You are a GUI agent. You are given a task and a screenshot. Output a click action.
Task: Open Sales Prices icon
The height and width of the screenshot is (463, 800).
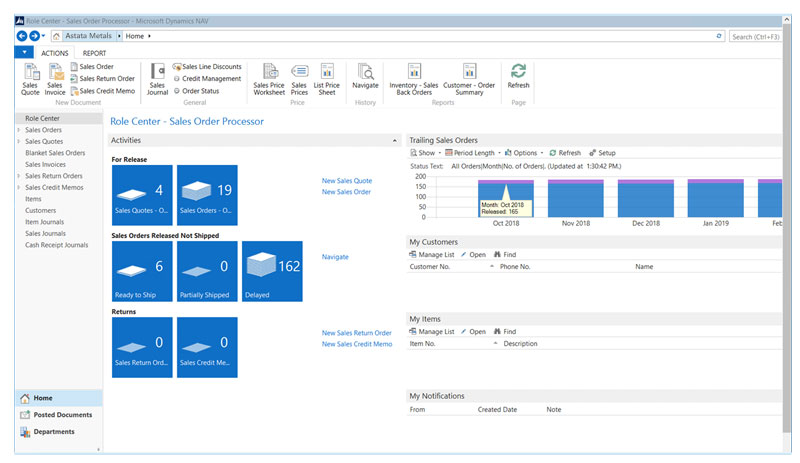pos(299,79)
